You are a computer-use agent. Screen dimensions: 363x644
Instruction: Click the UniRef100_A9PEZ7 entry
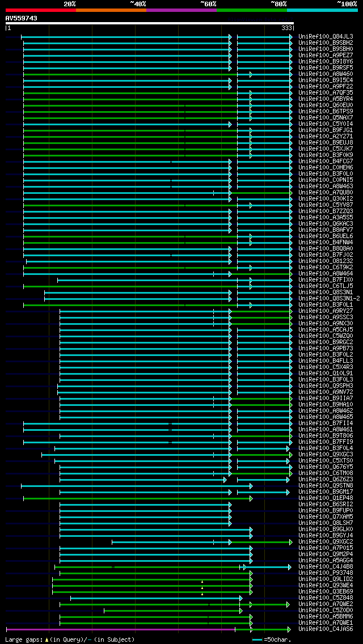(x=326, y=55)
